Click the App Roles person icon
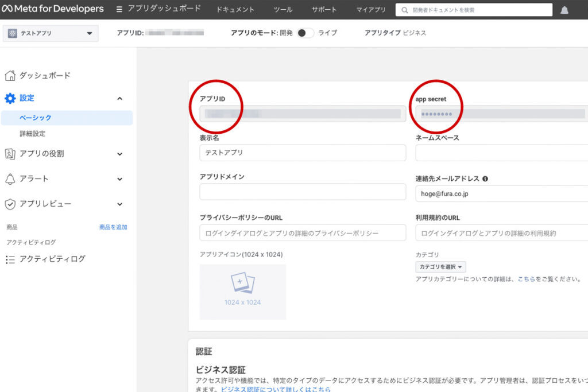The width and height of the screenshot is (588, 392). click(x=10, y=154)
